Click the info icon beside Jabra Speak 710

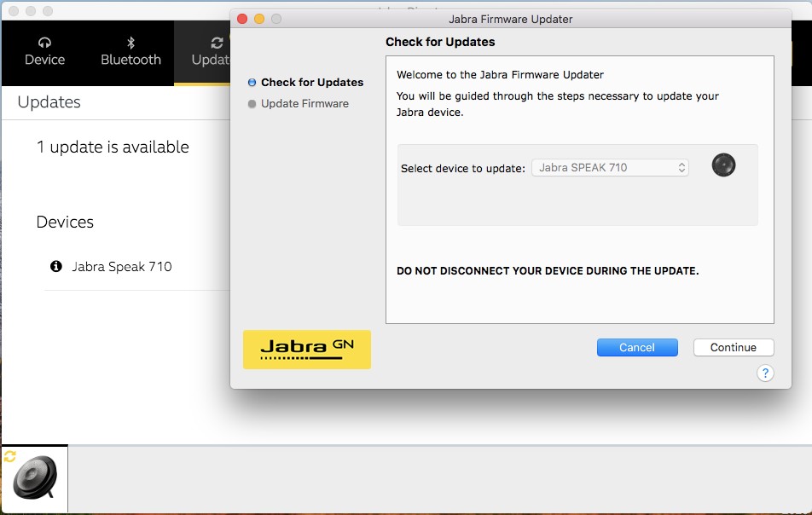(56, 266)
